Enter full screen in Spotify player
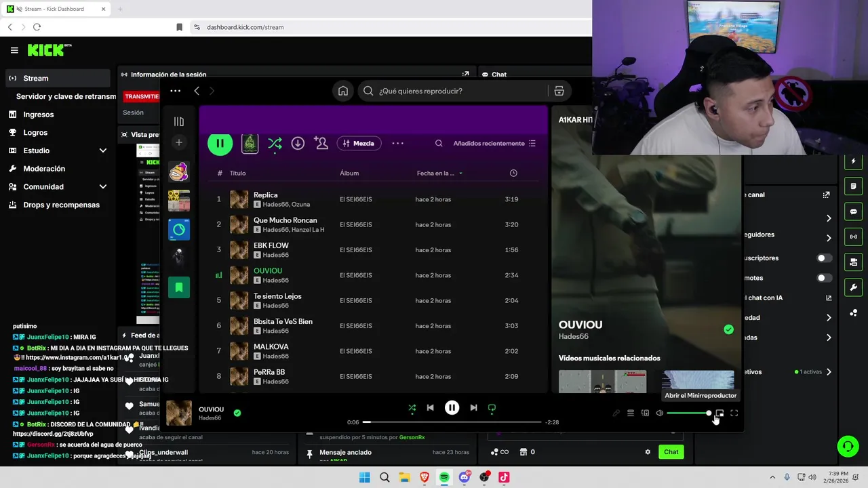 tap(734, 413)
